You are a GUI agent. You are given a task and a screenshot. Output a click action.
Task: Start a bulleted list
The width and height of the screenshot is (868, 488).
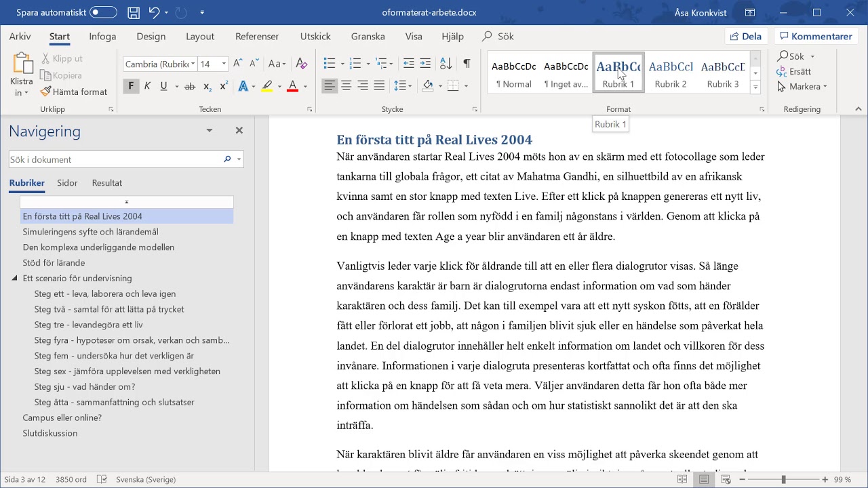pyautogui.click(x=330, y=64)
